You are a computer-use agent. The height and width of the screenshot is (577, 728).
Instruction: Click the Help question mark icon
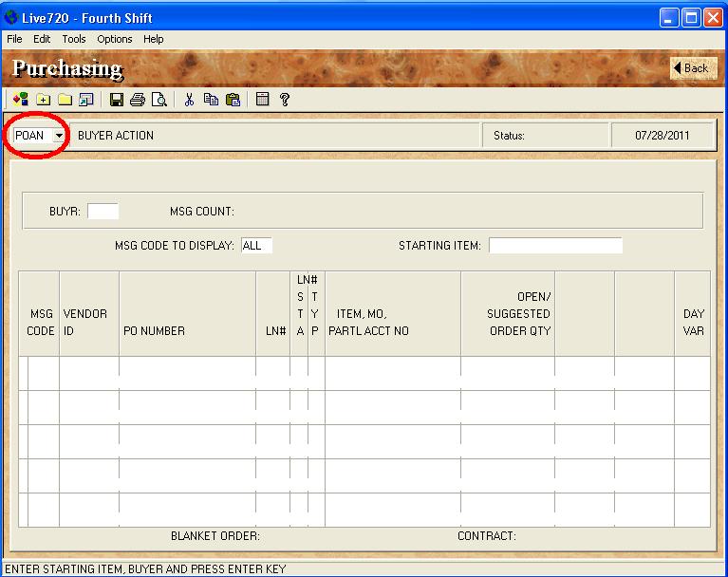(x=284, y=100)
